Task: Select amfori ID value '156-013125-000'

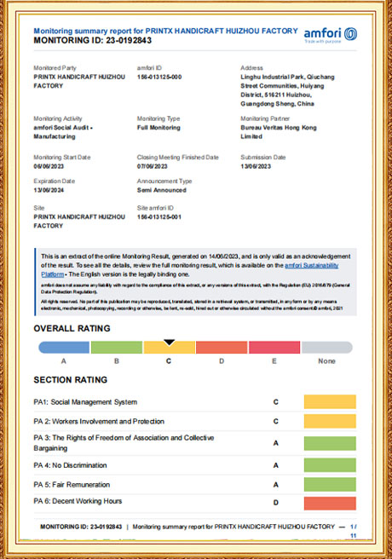Action: click(x=159, y=77)
